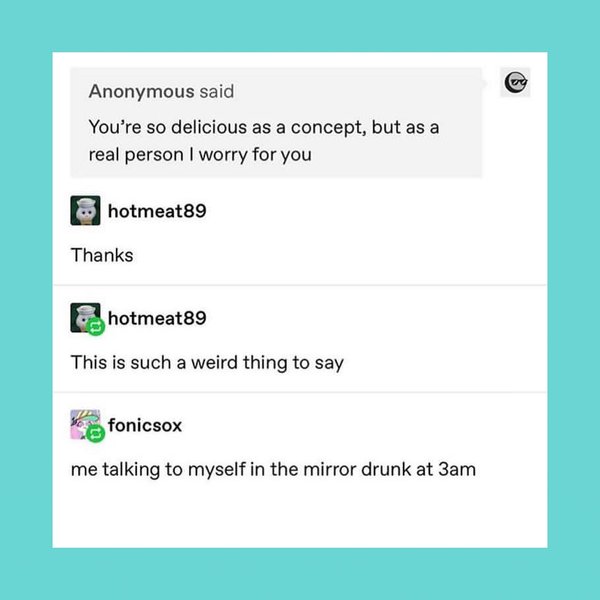Screen dimensions: 600x600
Task: Visit the fonicsox blog via the username
Action: pyautogui.click(x=145, y=426)
